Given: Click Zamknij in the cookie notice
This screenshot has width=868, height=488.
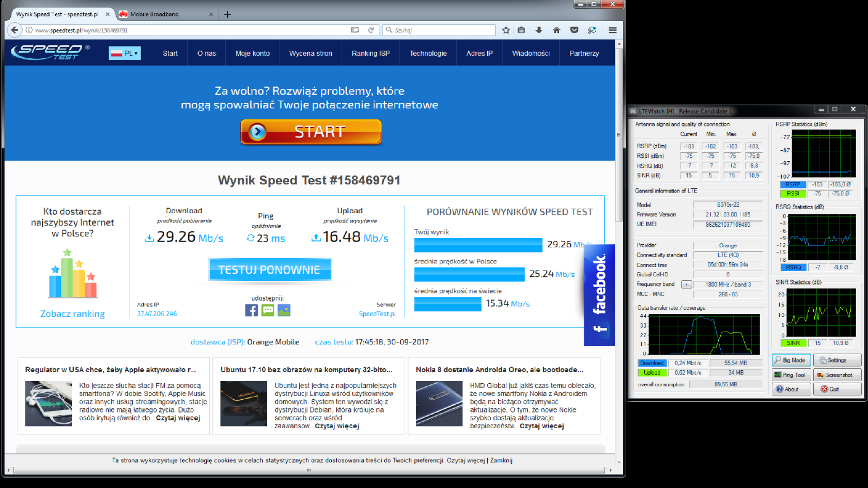Looking at the screenshot, I should (501, 461).
